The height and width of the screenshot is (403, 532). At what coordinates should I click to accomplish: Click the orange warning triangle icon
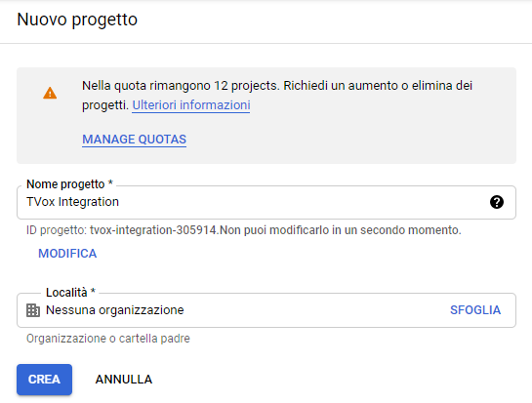point(50,93)
